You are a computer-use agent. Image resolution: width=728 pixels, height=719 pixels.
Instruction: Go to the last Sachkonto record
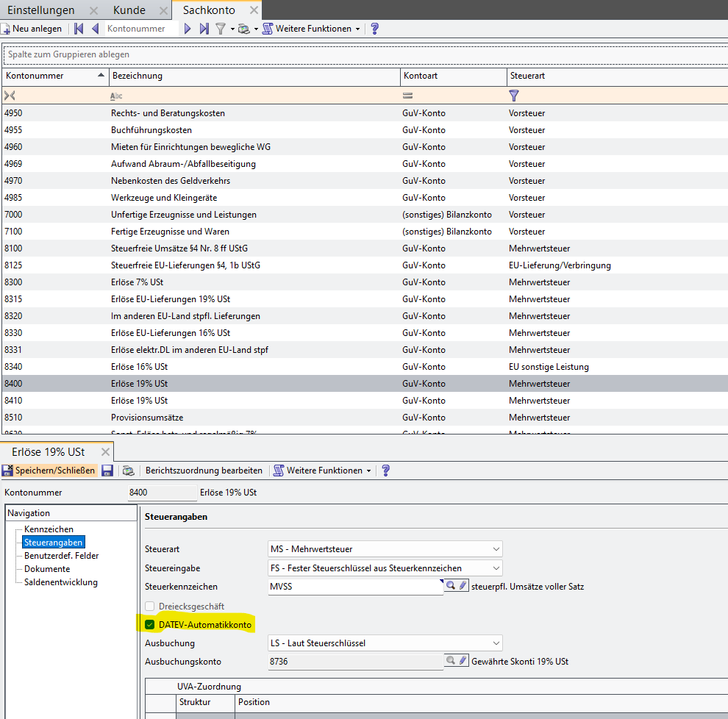204,29
